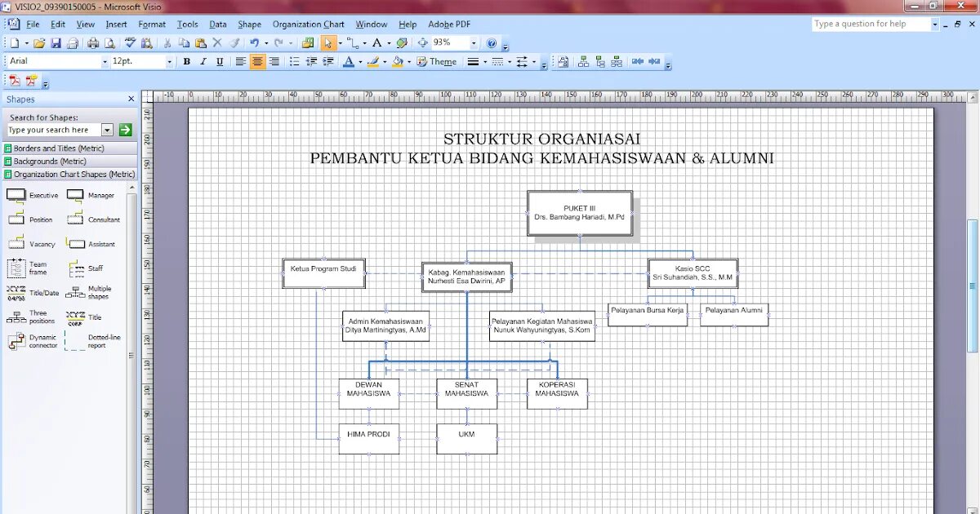Open the File menu

pyautogui.click(x=33, y=24)
